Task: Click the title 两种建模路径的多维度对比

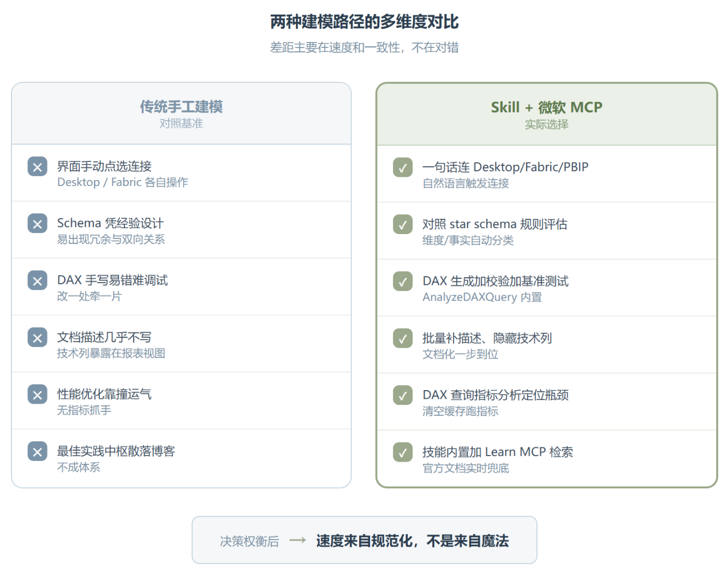Action: point(364,22)
